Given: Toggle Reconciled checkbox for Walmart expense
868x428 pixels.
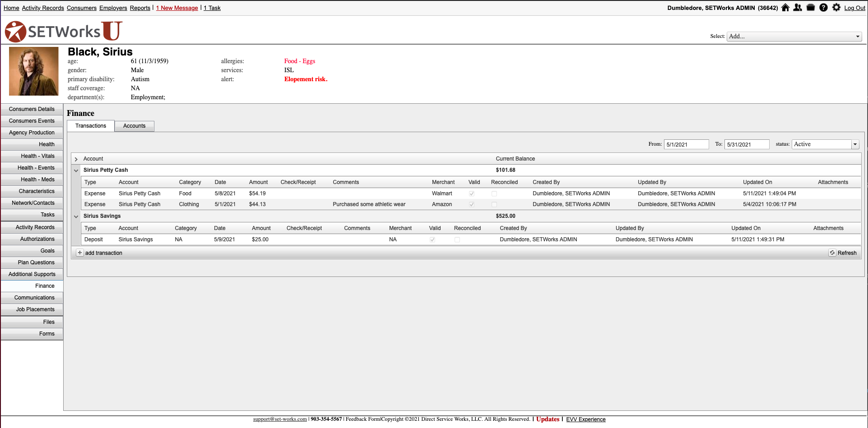Looking at the screenshot, I should pos(494,193).
